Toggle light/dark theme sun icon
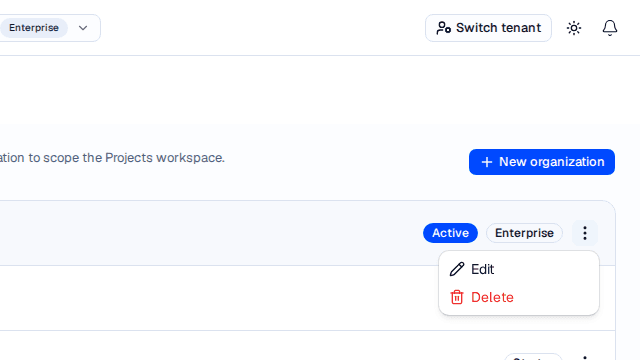This screenshot has width=640, height=360. [x=574, y=28]
